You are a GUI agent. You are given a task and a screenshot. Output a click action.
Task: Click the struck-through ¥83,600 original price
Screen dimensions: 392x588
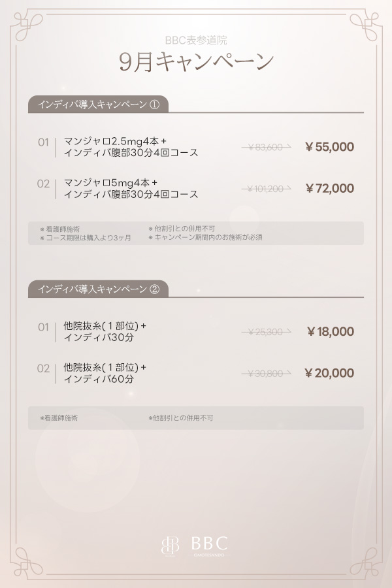(266, 148)
